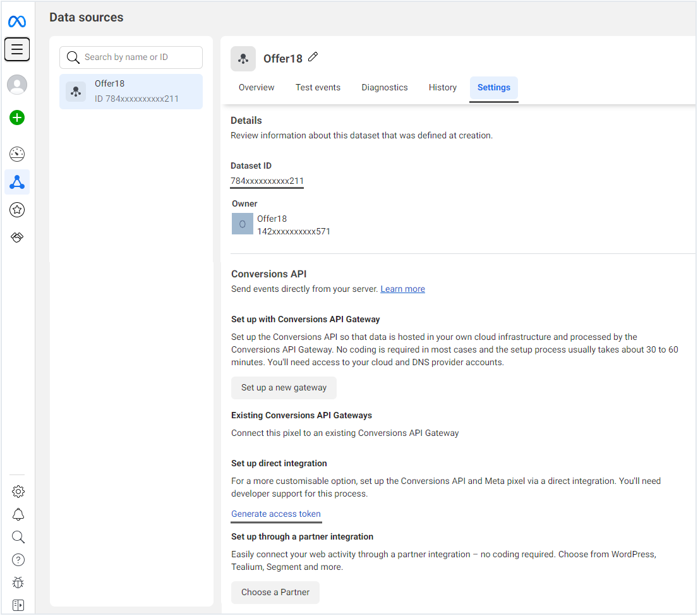Toggle the sidebar panel collapse icon
Viewport: 698px width, 616px height.
pos(18,605)
